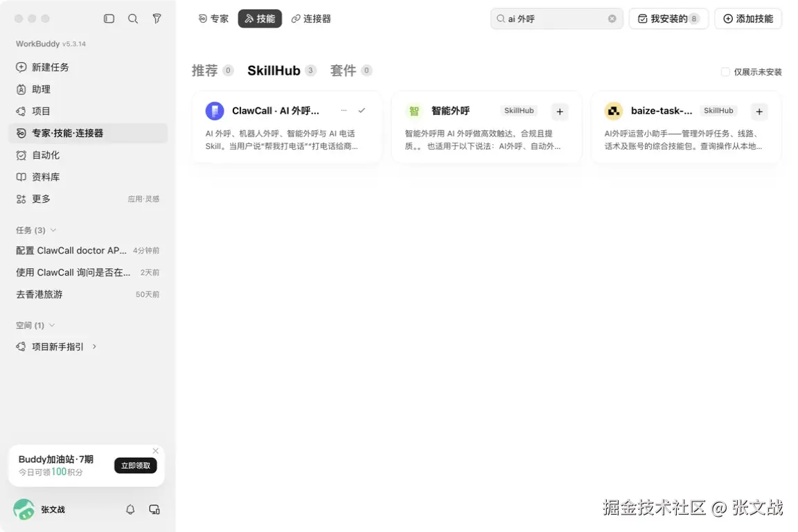Click the filter funnel icon in sidebar header
The height and width of the screenshot is (532, 798).
(157, 19)
